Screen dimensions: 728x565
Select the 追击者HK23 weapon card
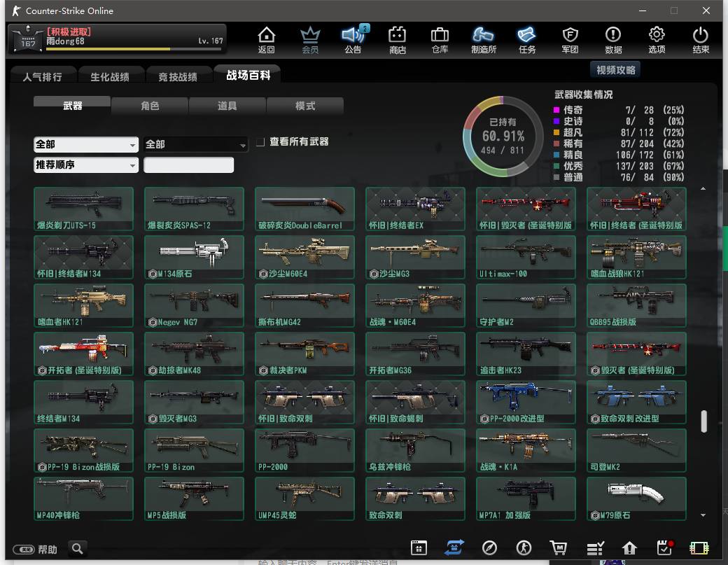[526, 354]
